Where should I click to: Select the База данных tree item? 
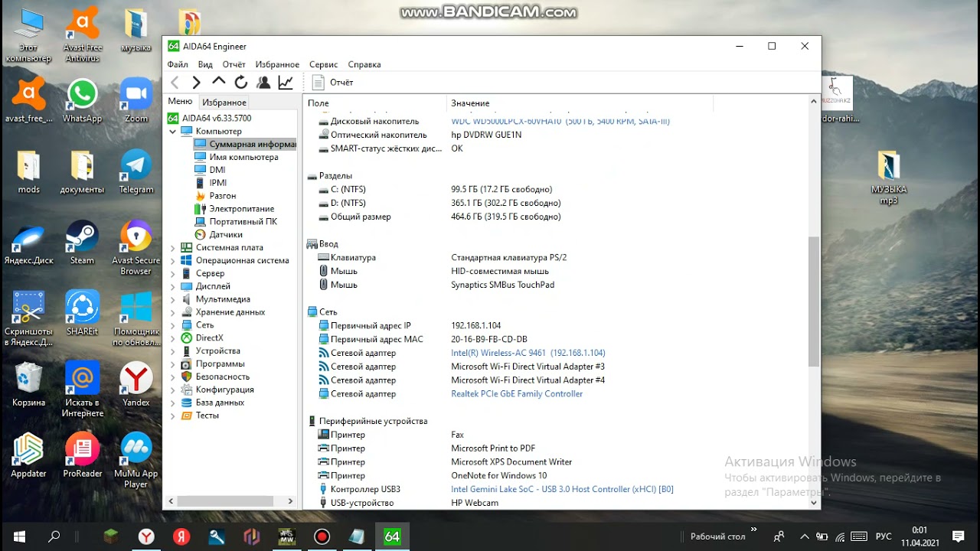coord(220,403)
